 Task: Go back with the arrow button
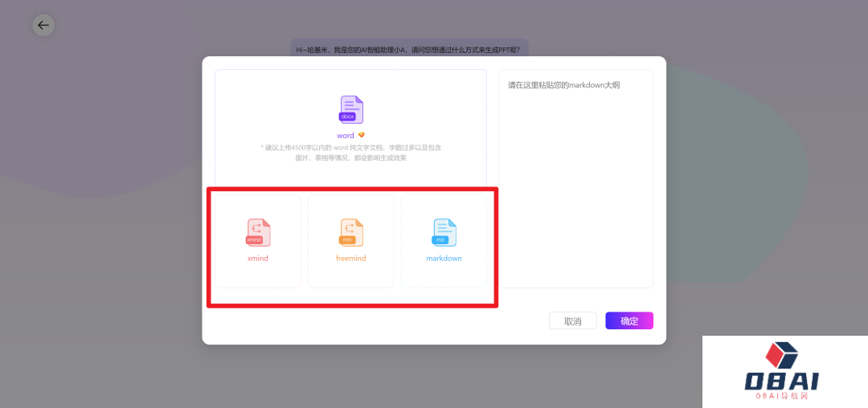[43, 25]
